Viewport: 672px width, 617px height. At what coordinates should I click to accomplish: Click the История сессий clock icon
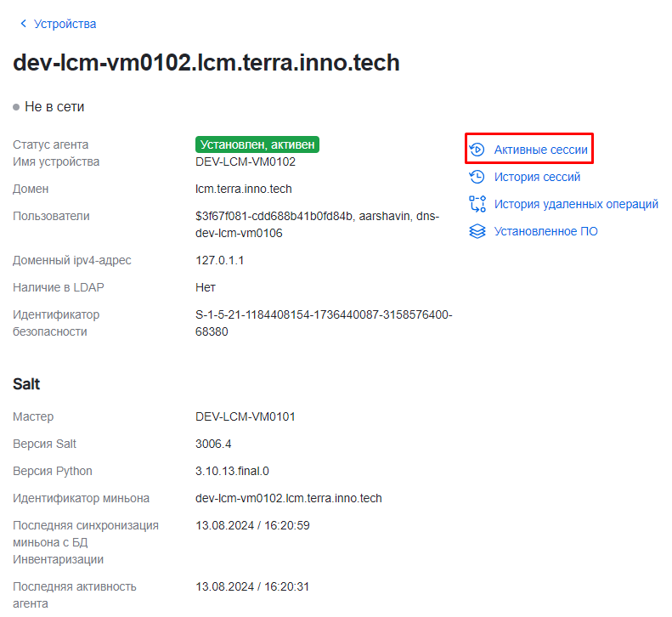click(x=477, y=177)
